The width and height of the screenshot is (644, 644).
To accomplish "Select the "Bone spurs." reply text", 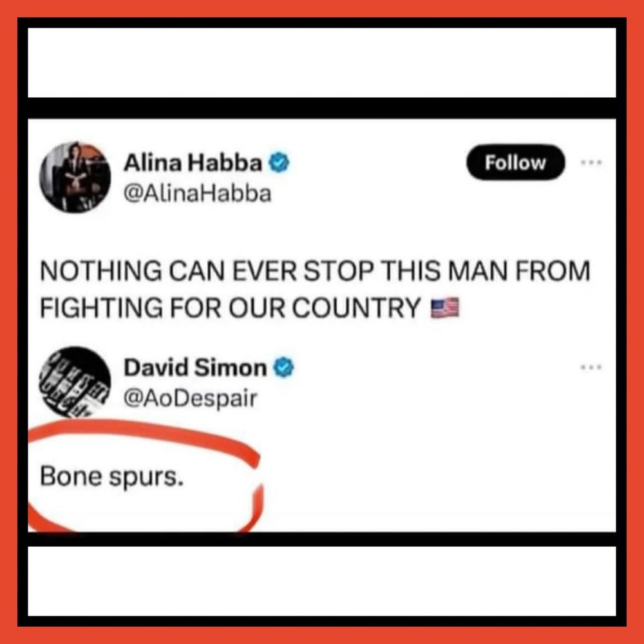I will (x=111, y=477).
